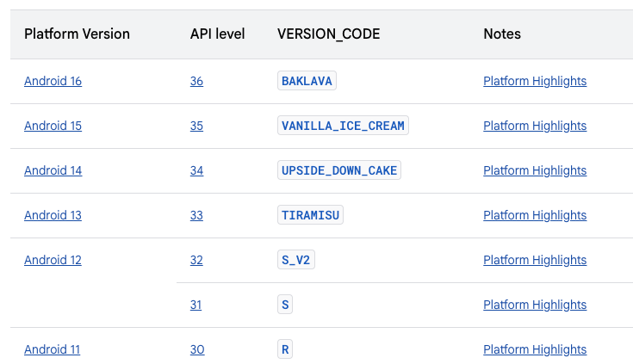The width and height of the screenshot is (633, 364).
Task: Open the Android 15 platform version link
Action: 53,126
